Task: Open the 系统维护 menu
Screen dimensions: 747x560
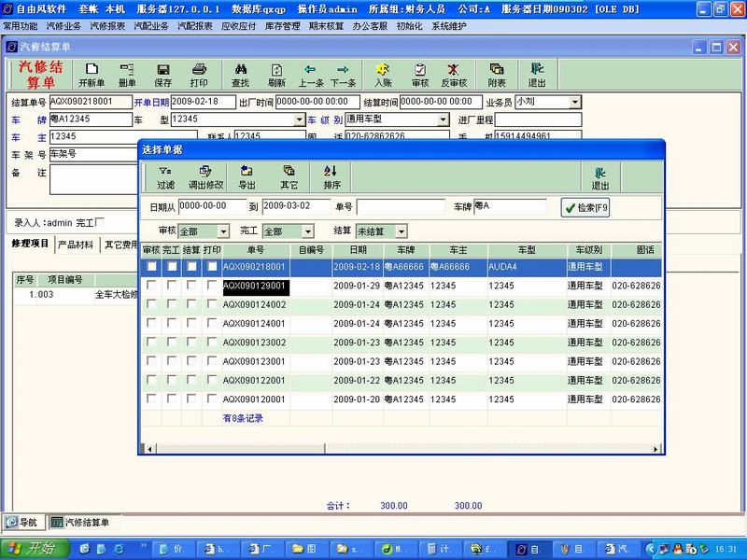Action: pos(449,26)
